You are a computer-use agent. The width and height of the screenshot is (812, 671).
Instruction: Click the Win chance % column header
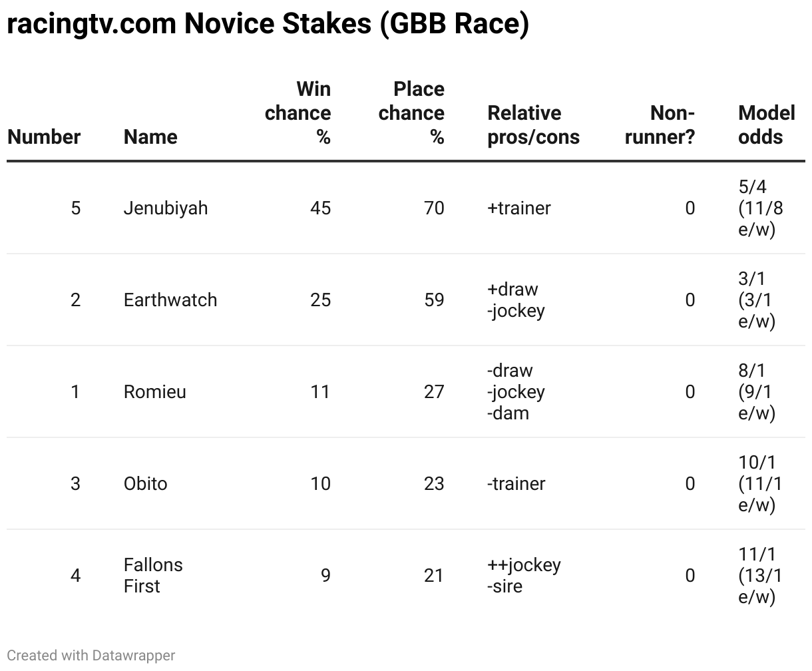click(x=298, y=112)
